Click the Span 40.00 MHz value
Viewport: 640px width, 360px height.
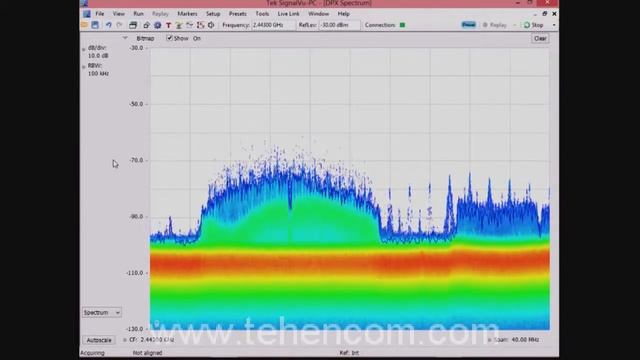pyautogui.click(x=525, y=340)
